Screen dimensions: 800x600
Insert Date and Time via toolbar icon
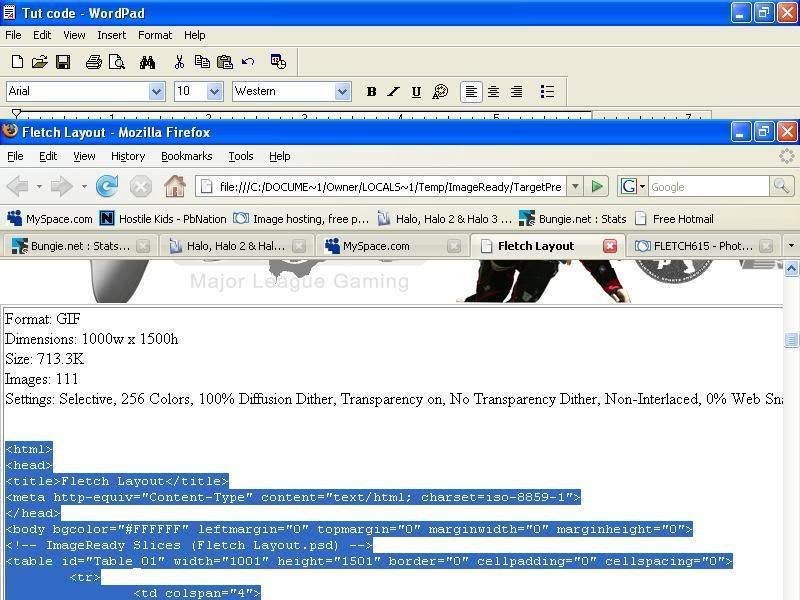[x=278, y=61]
